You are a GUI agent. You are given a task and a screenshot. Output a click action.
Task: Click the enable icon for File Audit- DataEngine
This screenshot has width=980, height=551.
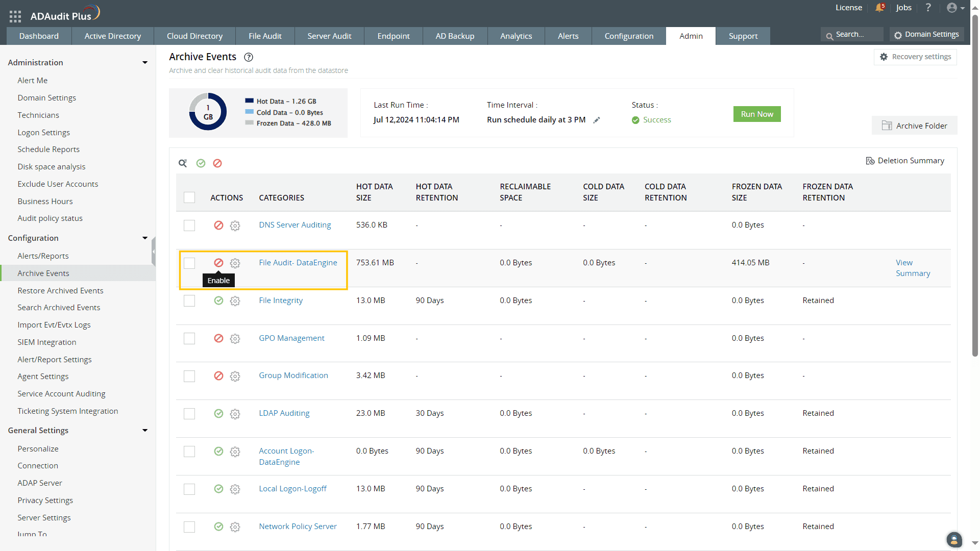[x=218, y=263]
